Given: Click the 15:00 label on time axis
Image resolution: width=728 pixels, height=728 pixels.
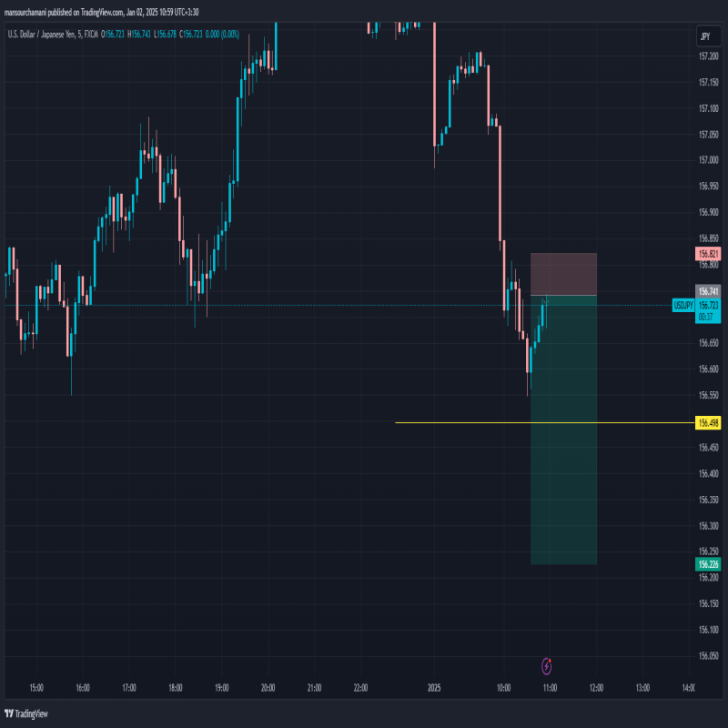Looking at the screenshot, I should point(35,687).
